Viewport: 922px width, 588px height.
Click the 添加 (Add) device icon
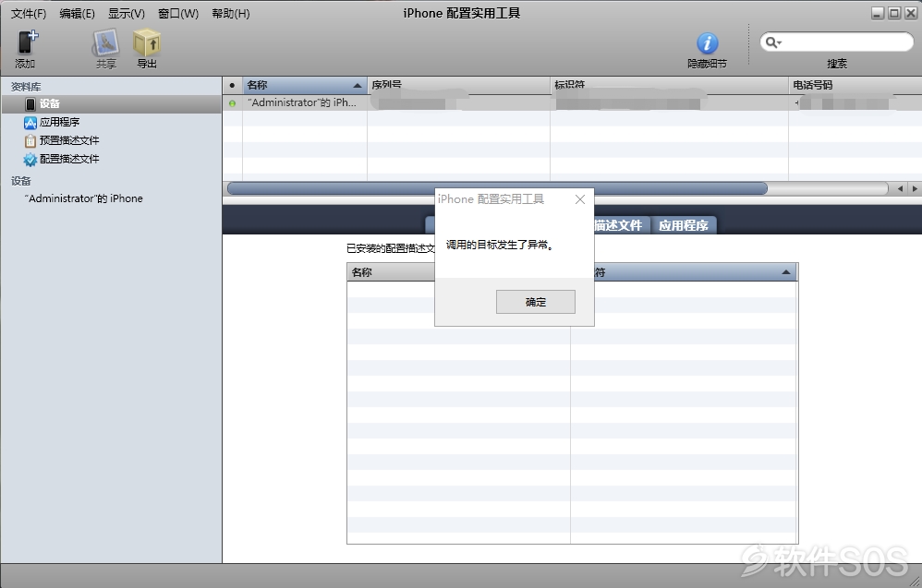click(26, 42)
